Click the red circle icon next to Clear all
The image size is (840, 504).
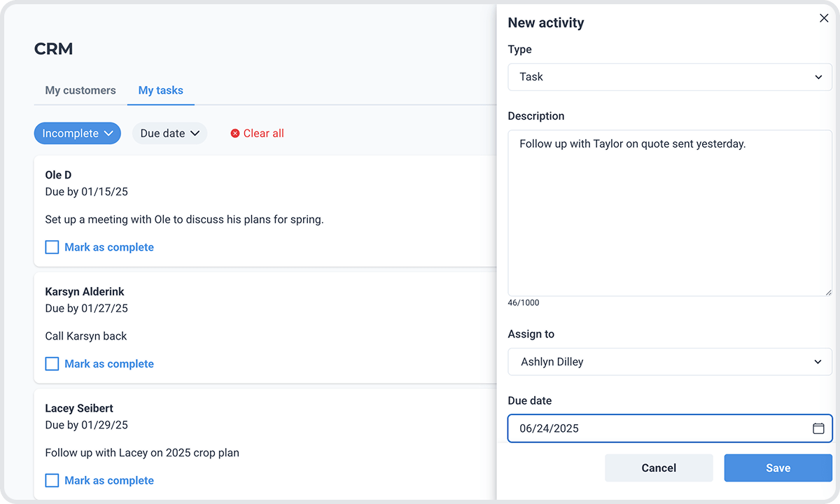[x=234, y=133]
